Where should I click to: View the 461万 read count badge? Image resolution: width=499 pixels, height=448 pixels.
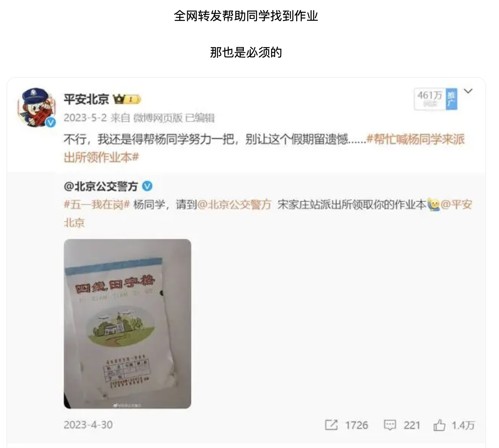430,99
